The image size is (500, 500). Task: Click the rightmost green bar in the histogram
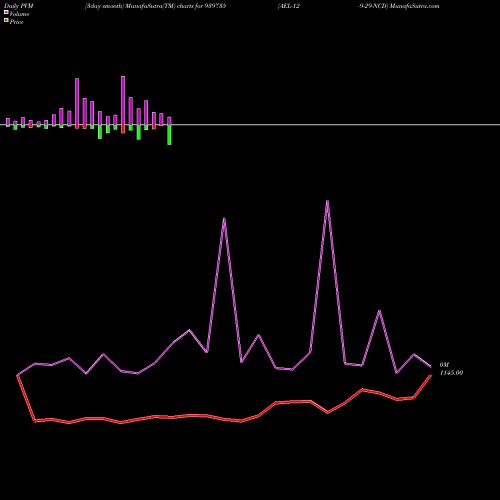coord(169,135)
